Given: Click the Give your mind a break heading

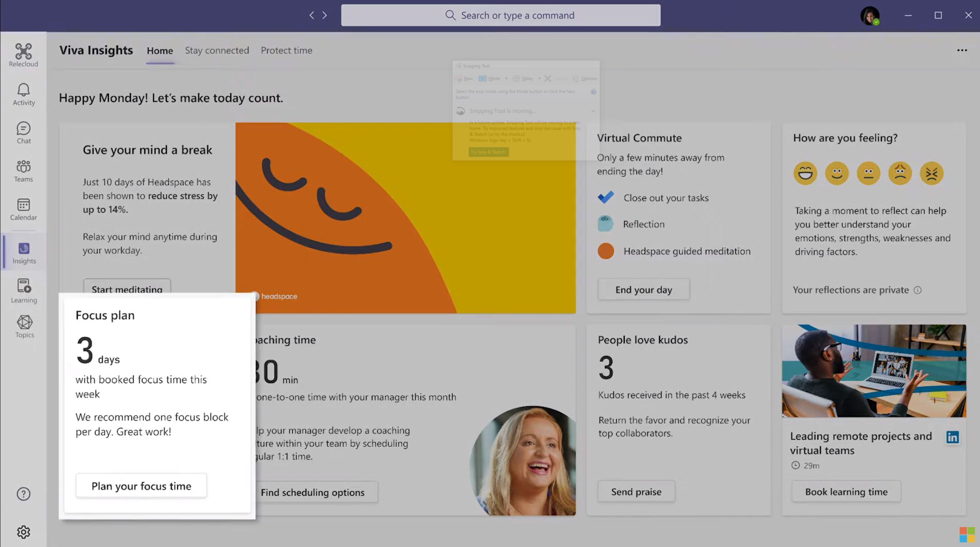Looking at the screenshot, I should tap(147, 150).
